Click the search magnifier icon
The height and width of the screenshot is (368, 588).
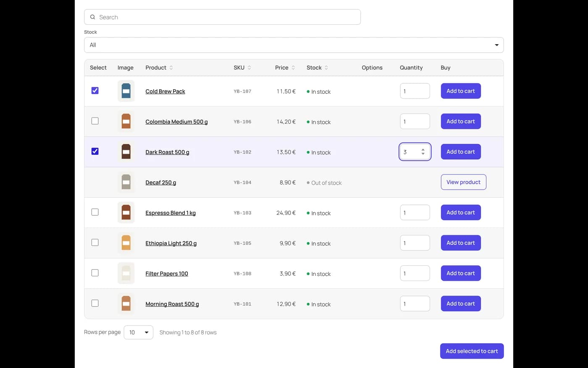click(92, 17)
